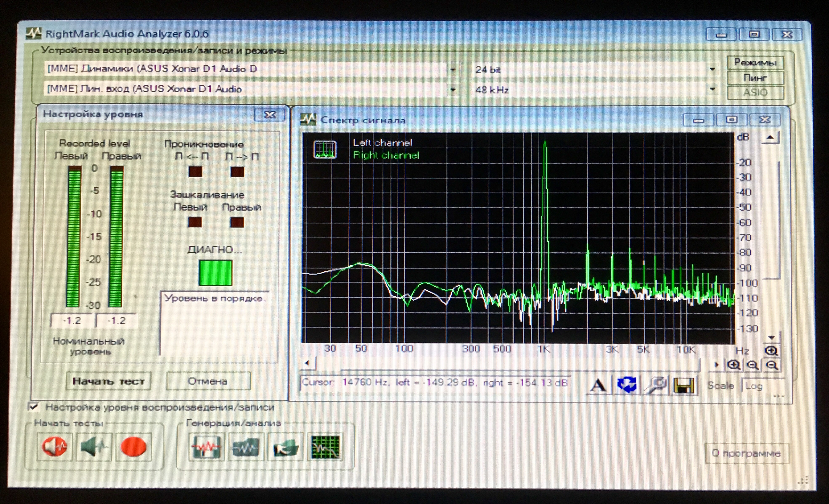
Task: Click the Начать тест button
Action: point(108,381)
